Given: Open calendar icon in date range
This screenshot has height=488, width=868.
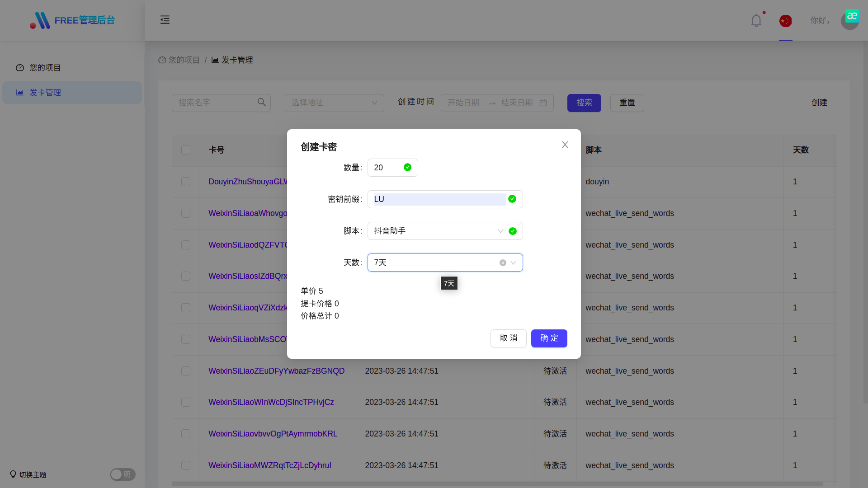Looking at the screenshot, I should [543, 103].
